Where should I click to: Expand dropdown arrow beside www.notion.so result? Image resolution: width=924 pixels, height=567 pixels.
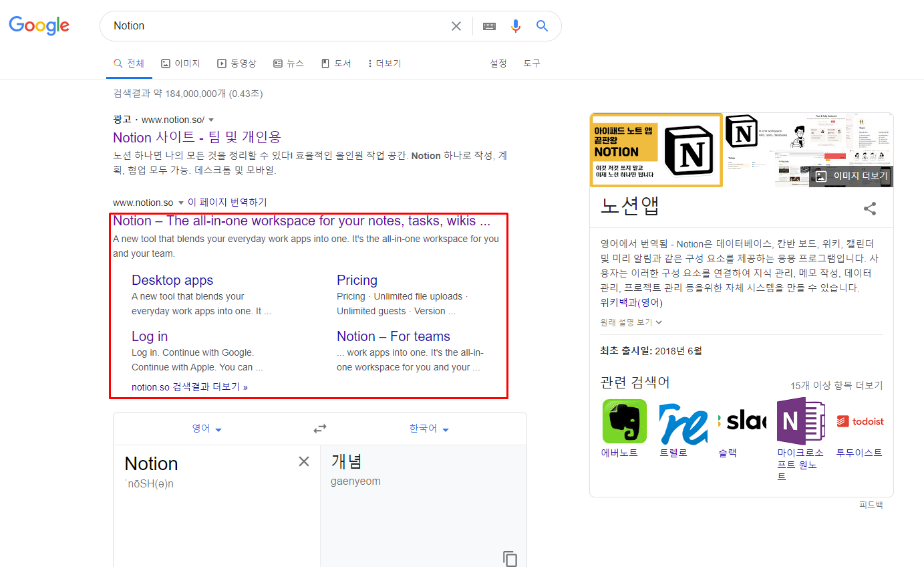pos(180,203)
